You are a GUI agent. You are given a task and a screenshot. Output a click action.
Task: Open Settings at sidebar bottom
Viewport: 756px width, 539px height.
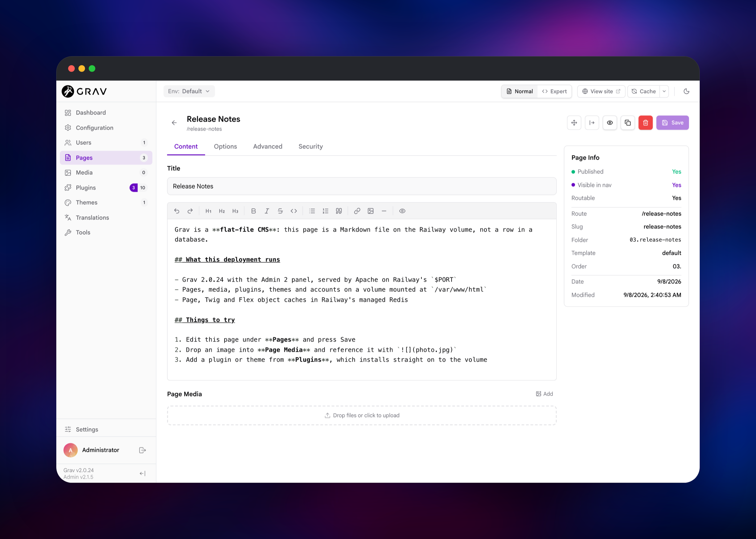[x=106, y=429]
